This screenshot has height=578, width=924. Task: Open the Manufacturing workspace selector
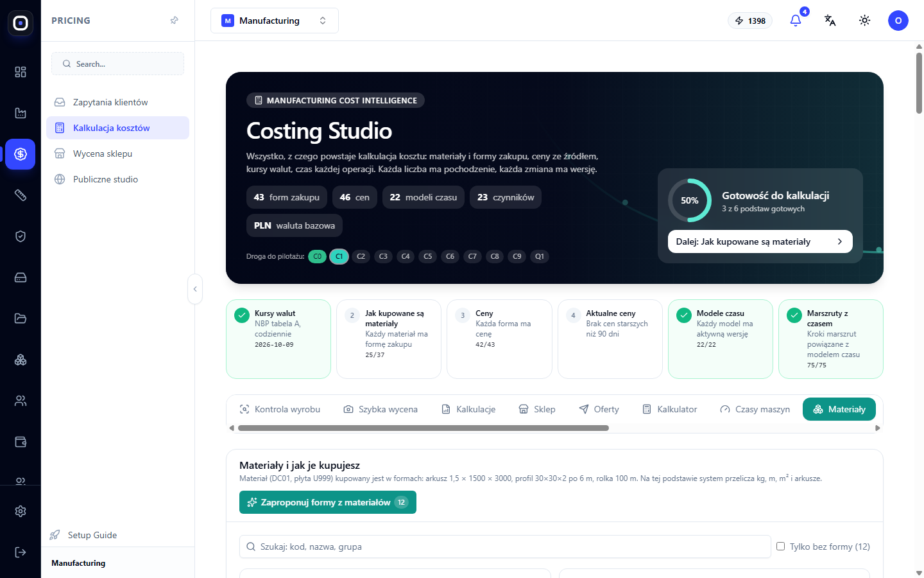coord(275,21)
